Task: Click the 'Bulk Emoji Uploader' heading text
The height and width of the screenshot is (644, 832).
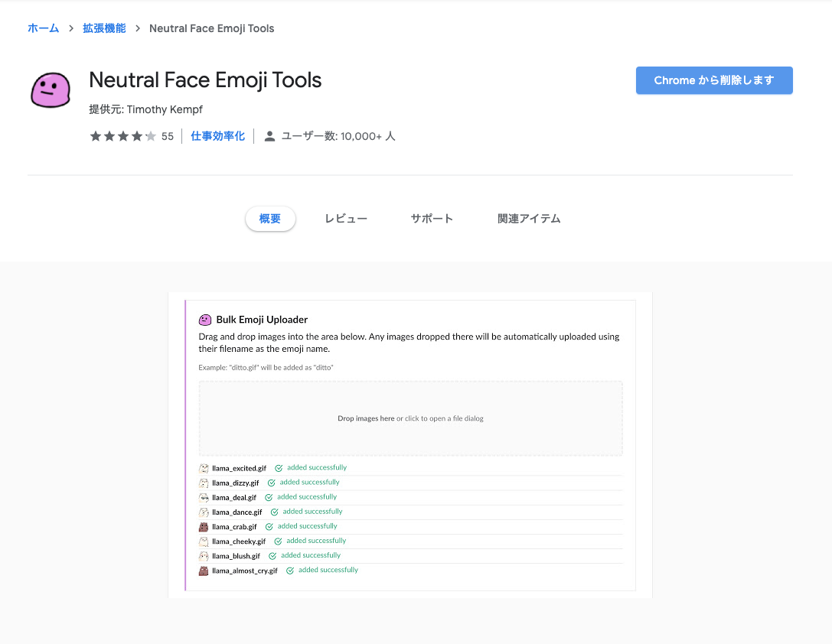Action: tap(262, 320)
